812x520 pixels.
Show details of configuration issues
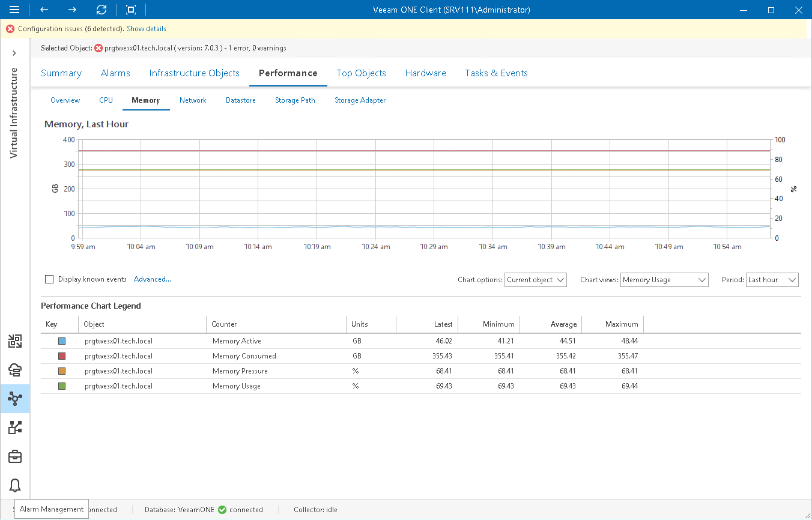(x=147, y=29)
